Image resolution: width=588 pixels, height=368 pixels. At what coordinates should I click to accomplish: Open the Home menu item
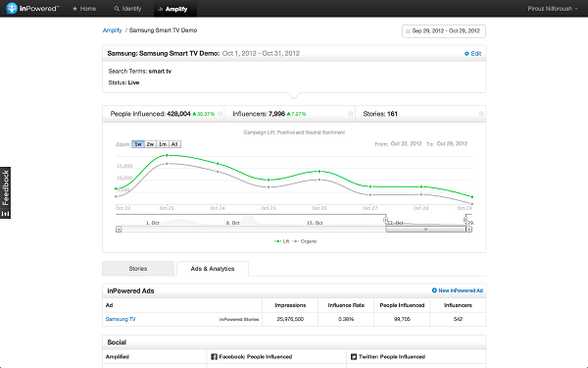point(84,9)
